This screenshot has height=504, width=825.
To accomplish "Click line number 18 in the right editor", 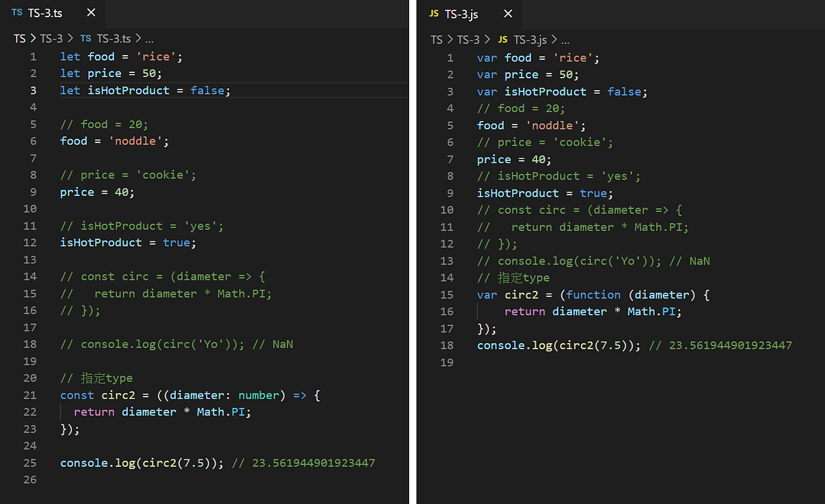I will pyautogui.click(x=447, y=345).
